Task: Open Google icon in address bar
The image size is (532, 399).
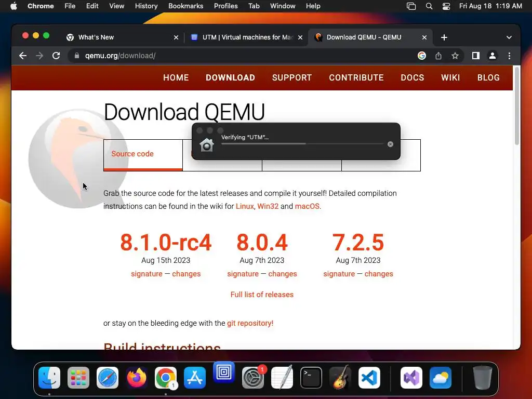Action: 422,56
